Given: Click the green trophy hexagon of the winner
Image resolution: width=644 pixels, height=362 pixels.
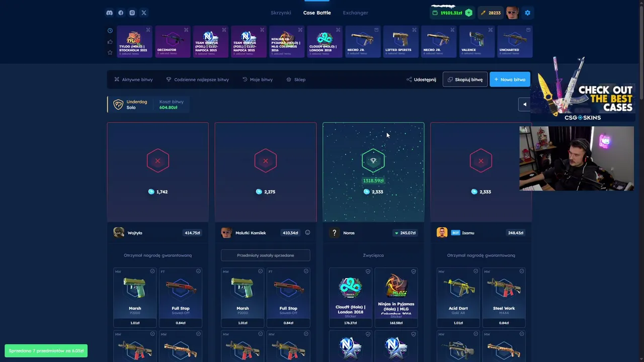Looking at the screenshot, I should (373, 160).
